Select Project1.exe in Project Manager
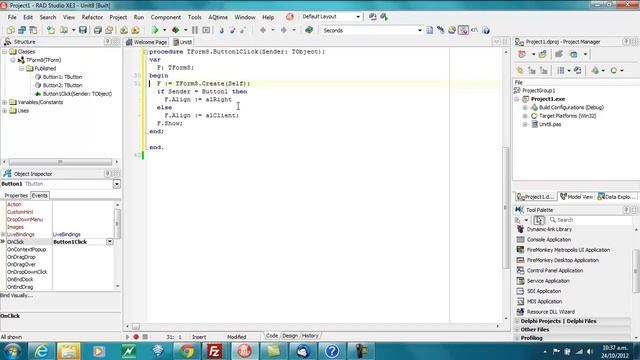The image size is (640, 360). [548, 99]
